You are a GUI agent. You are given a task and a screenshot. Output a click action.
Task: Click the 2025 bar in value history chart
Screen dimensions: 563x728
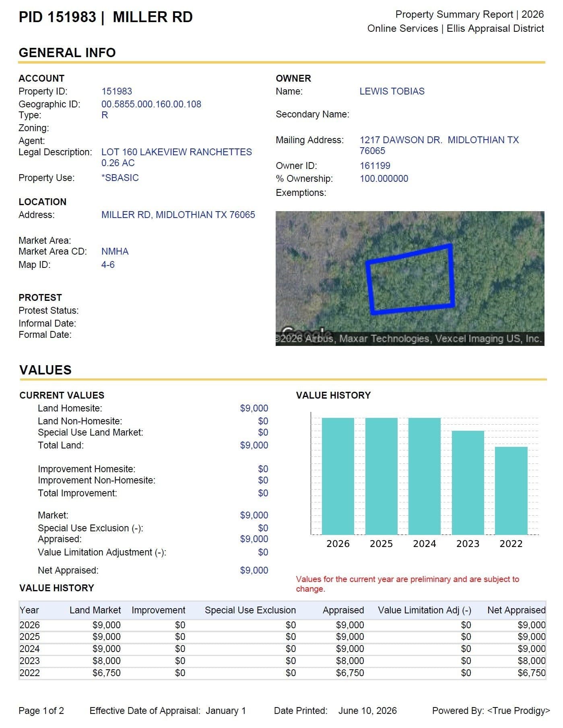coord(381,476)
